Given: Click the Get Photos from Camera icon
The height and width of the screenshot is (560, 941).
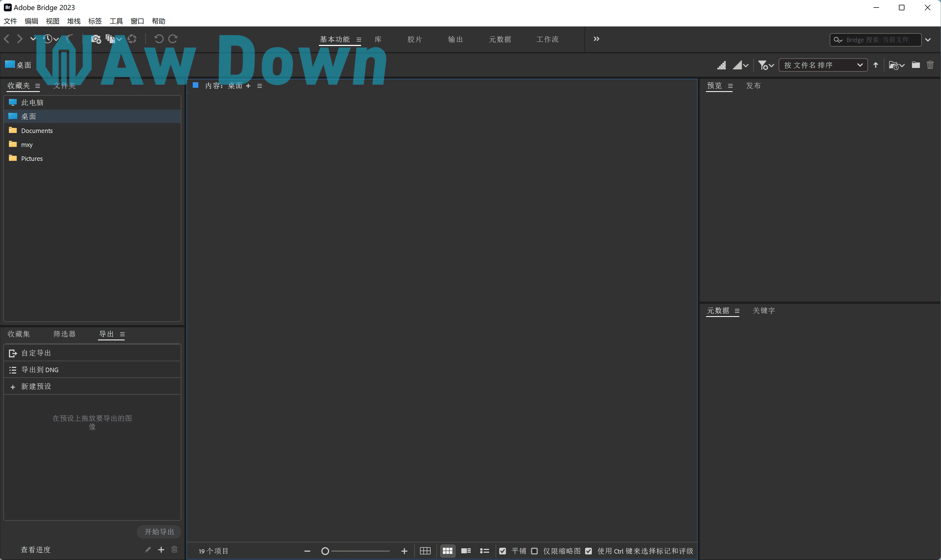Looking at the screenshot, I should click(96, 39).
